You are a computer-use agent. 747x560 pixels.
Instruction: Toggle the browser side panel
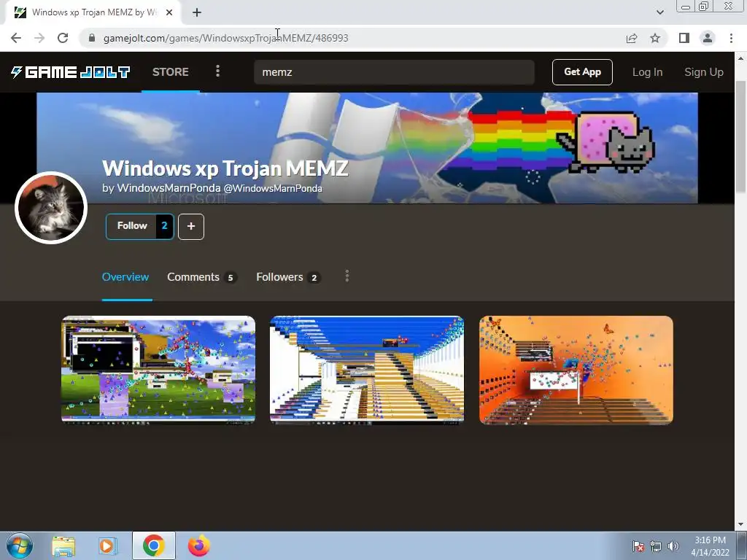tap(684, 38)
